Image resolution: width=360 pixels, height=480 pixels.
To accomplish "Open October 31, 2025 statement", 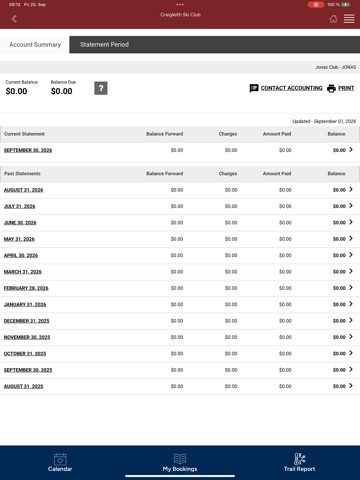I will click(x=25, y=353).
